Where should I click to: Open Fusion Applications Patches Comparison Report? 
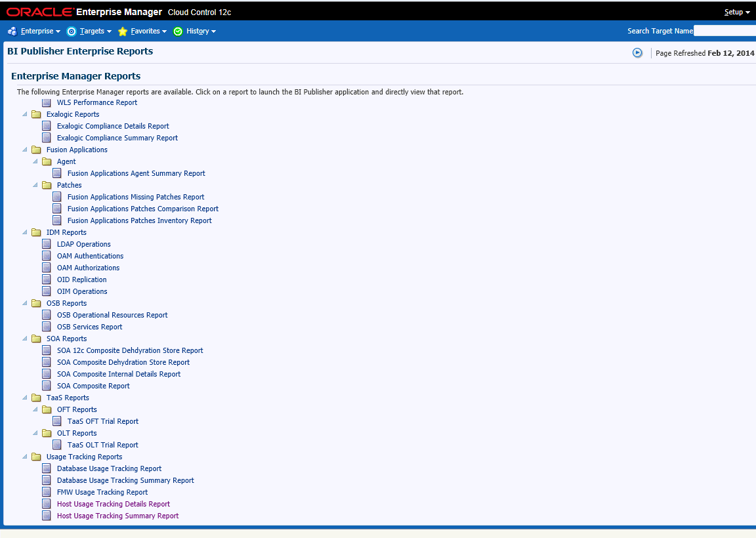[x=142, y=209]
